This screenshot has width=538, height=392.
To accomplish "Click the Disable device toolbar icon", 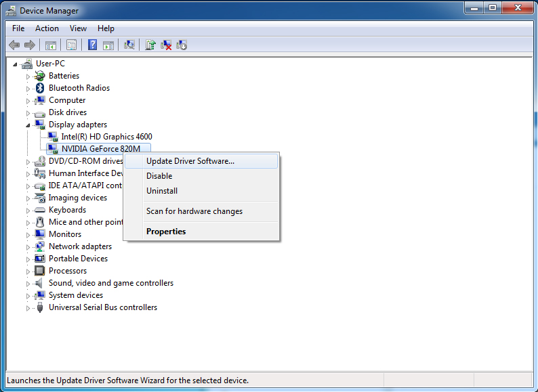I will pyautogui.click(x=182, y=45).
